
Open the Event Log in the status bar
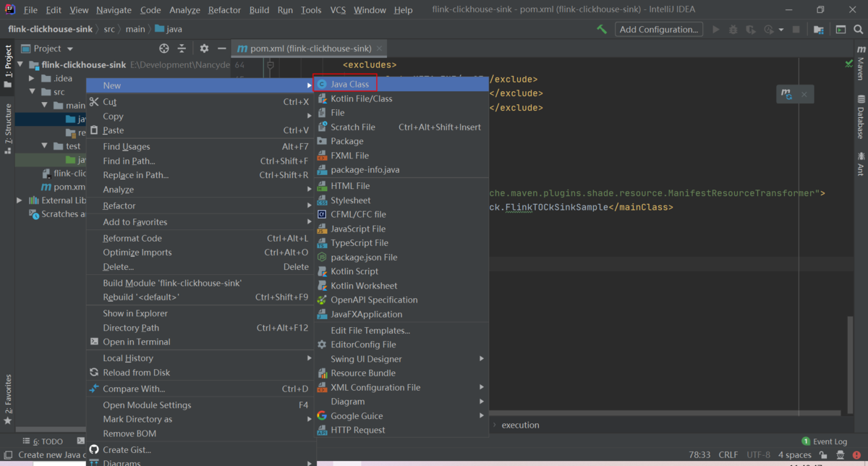(x=824, y=441)
